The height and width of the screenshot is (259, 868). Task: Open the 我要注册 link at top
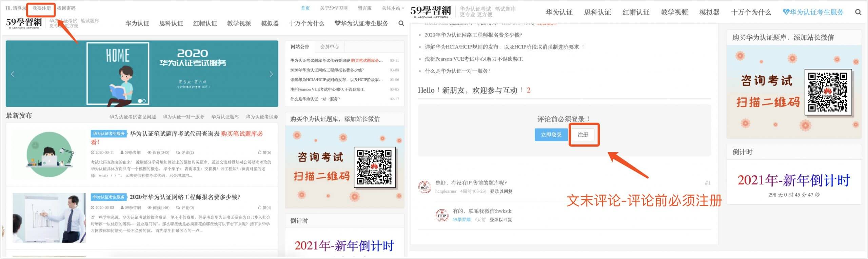point(42,8)
